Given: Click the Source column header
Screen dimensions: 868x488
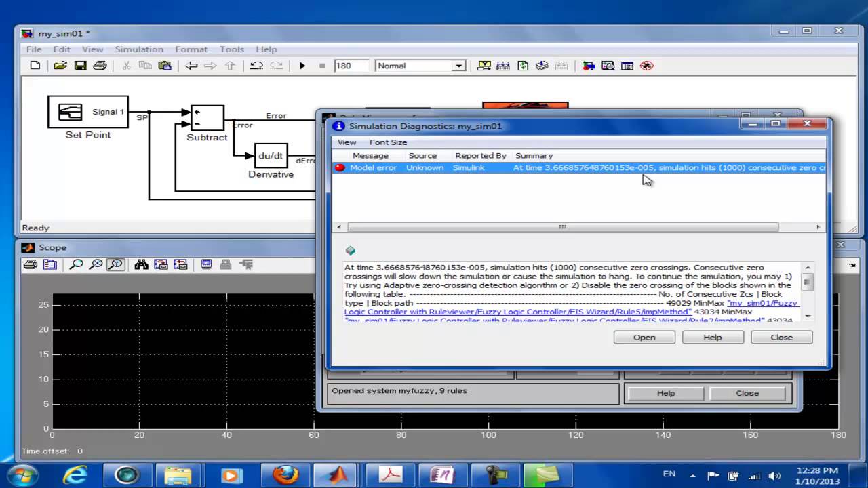Looking at the screenshot, I should pyautogui.click(x=422, y=156).
